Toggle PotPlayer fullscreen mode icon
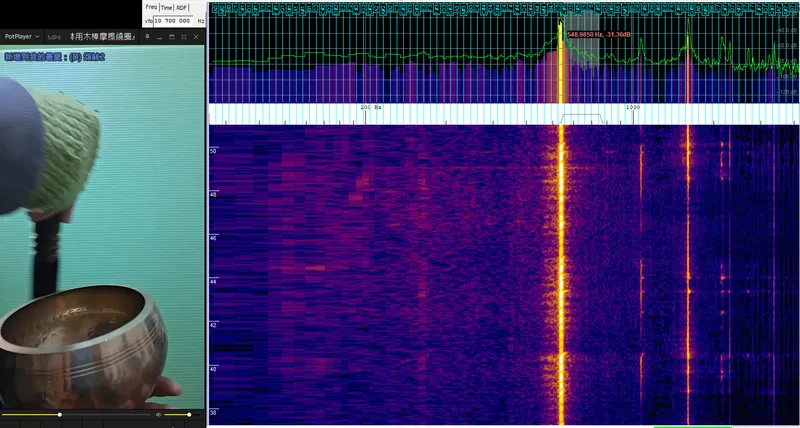 [x=184, y=37]
